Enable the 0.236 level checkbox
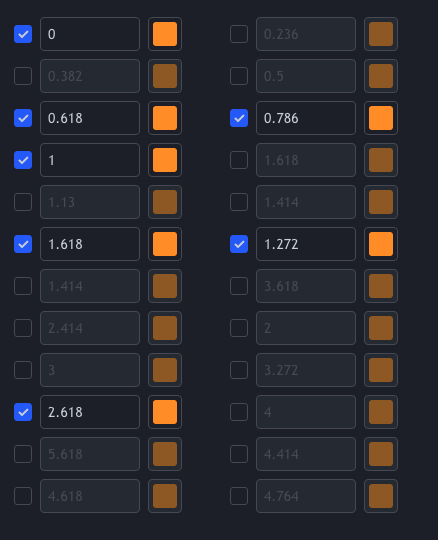Image resolution: width=438 pixels, height=540 pixels. (x=239, y=34)
